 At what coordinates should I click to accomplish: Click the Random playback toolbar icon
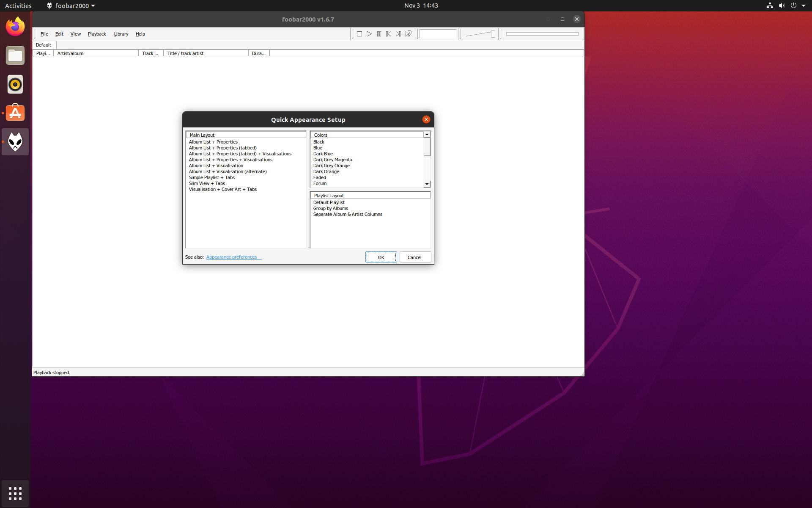408,34
